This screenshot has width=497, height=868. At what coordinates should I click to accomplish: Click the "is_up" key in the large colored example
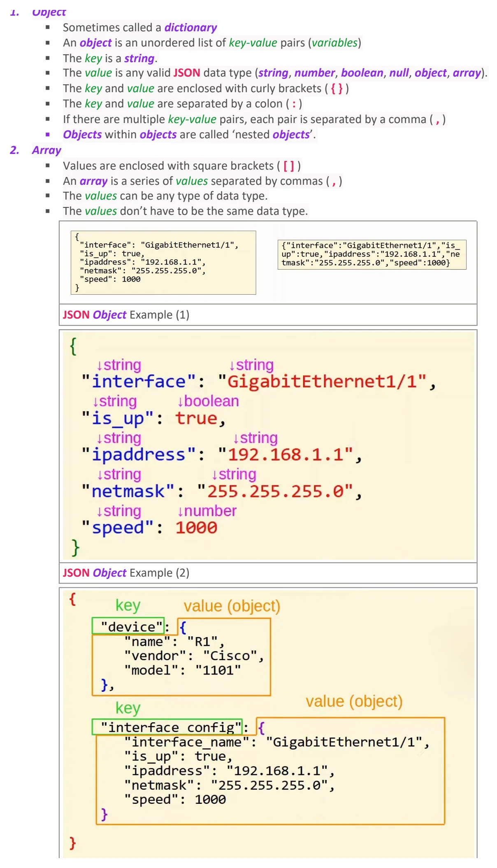[x=117, y=419]
